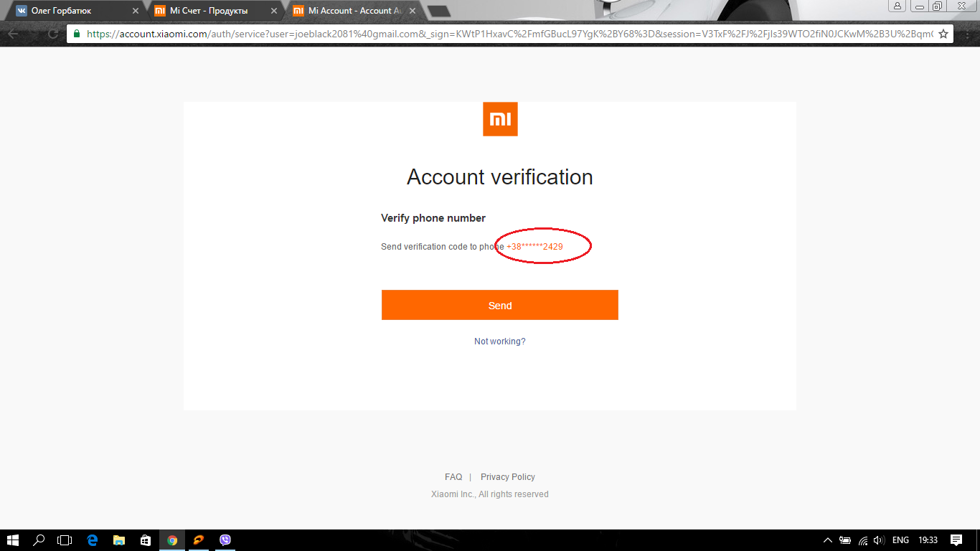The width and height of the screenshot is (980, 551).
Task: Open the FAQ link in footer
Action: pyautogui.click(x=453, y=477)
